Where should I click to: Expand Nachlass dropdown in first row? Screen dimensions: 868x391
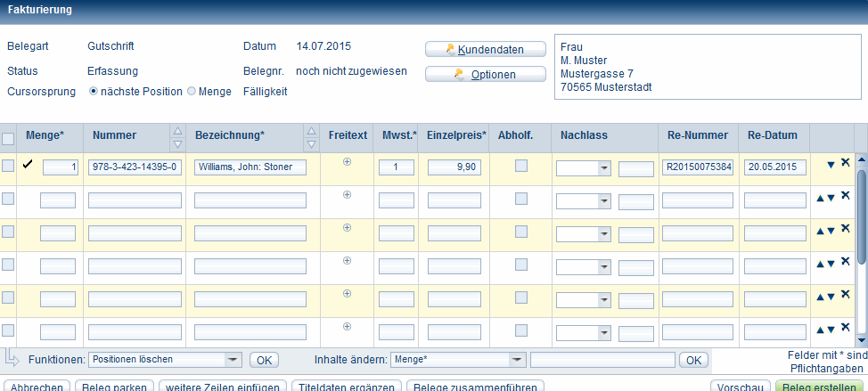pos(603,167)
